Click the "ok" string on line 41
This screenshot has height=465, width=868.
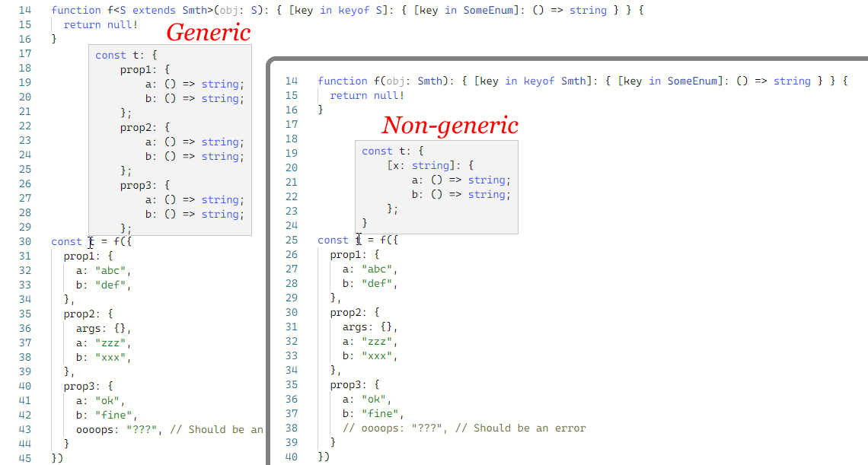[107, 400]
